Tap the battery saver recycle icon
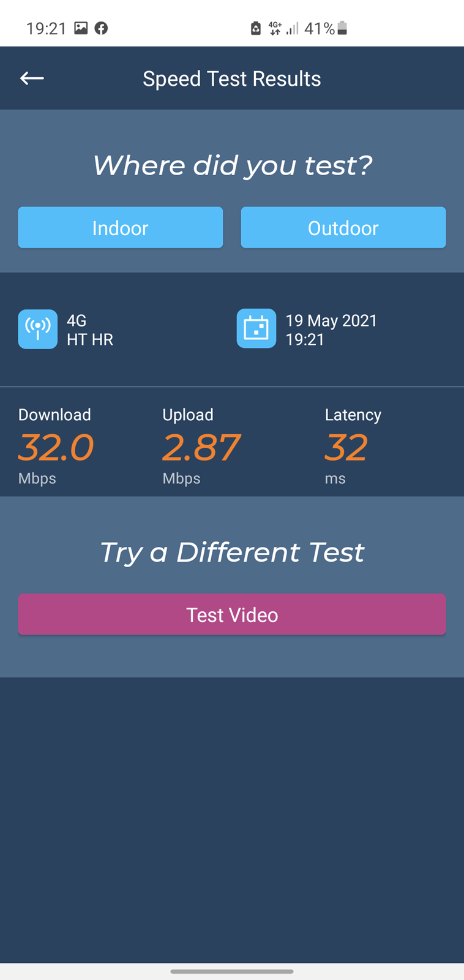Viewport: 464px width, 980px height. 256,28
